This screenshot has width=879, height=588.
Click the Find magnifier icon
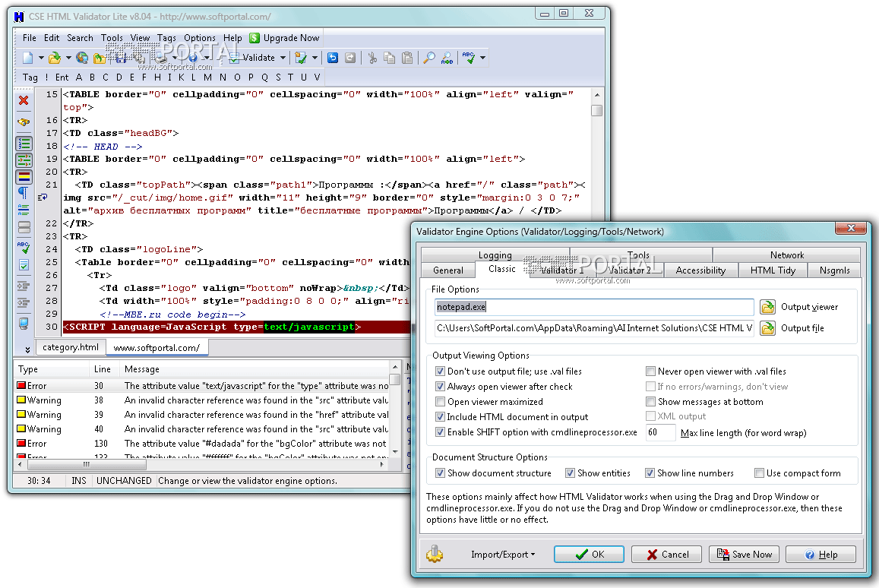click(x=429, y=58)
